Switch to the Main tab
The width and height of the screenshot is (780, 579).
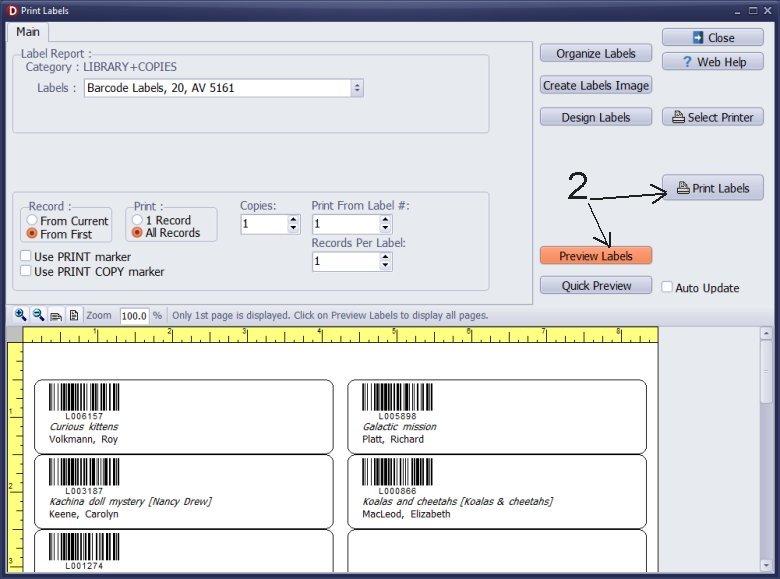point(28,32)
